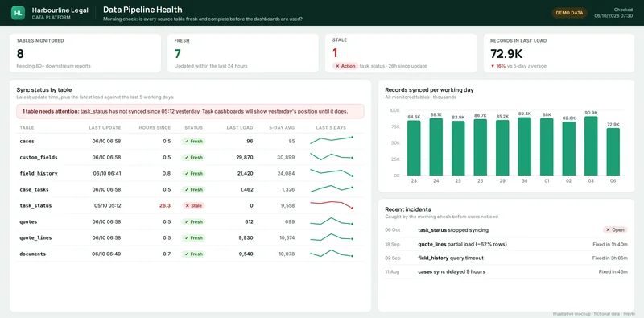
Task: Click the Fresh status badge for cases
Action: pyautogui.click(x=193, y=142)
